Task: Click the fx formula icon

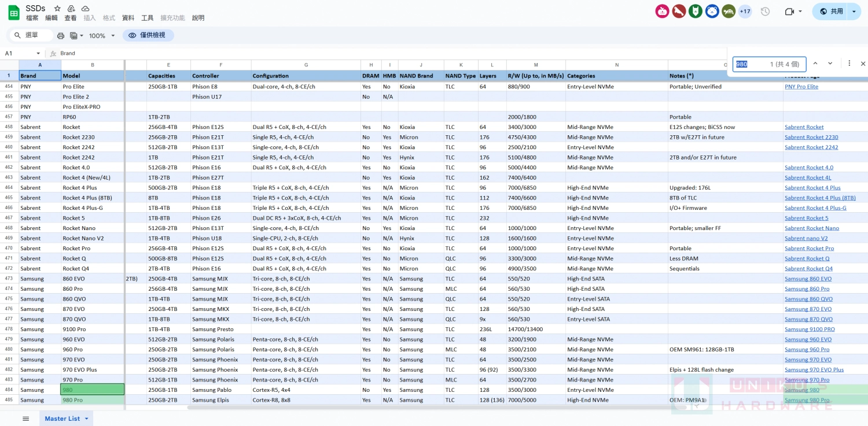Action: coord(53,53)
